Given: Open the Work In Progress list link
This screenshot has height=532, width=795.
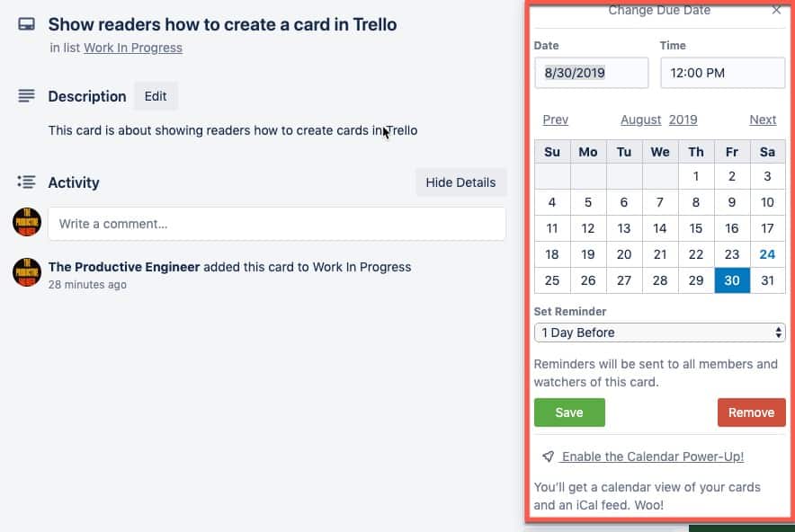Looking at the screenshot, I should tap(133, 48).
